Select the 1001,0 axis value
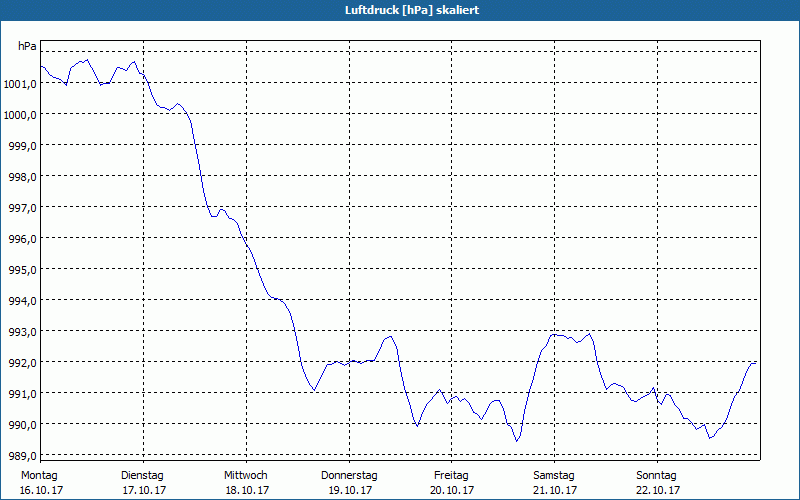Viewport: 800px width, 500px height. (20, 83)
